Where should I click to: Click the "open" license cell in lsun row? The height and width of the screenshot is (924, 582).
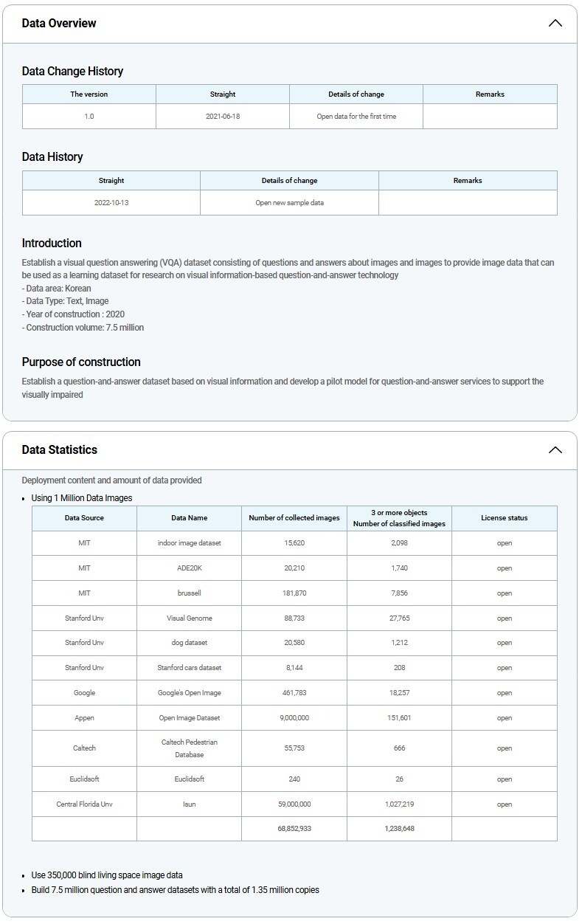[x=504, y=804]
